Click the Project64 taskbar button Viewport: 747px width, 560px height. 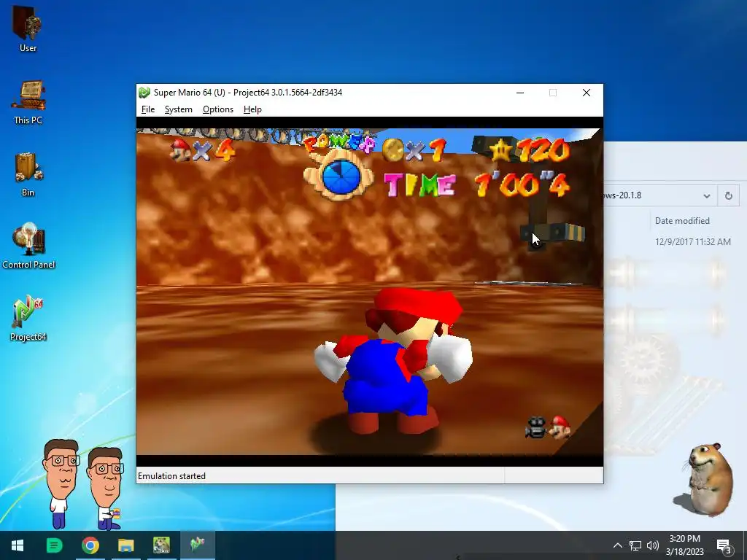[197, 545]
